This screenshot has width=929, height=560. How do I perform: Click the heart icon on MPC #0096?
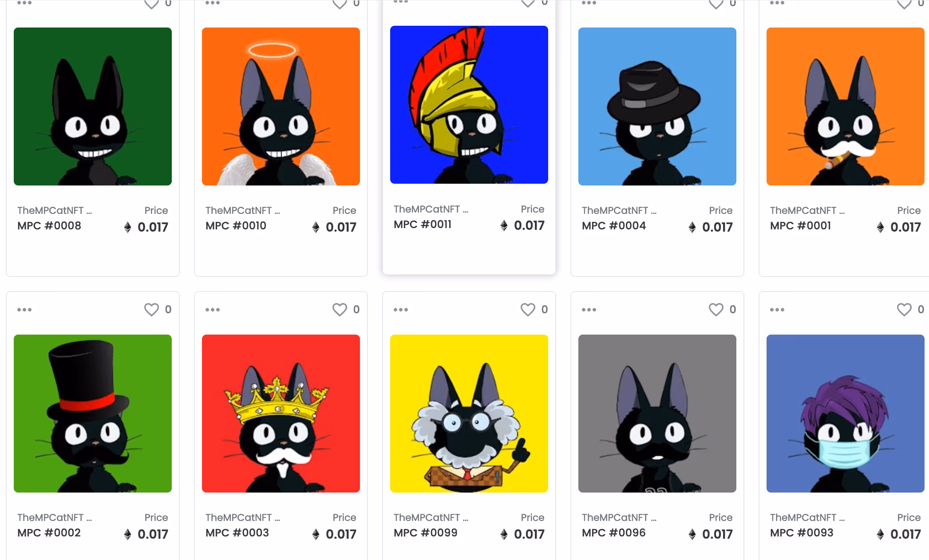coord(716,309)
